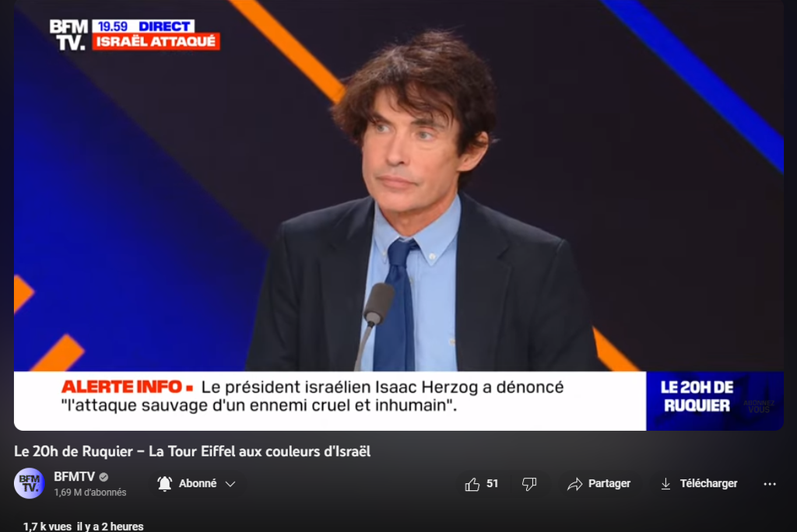Click the notification bell icon
This screenshot has width=797, height=532.
[x=165, y=484]
